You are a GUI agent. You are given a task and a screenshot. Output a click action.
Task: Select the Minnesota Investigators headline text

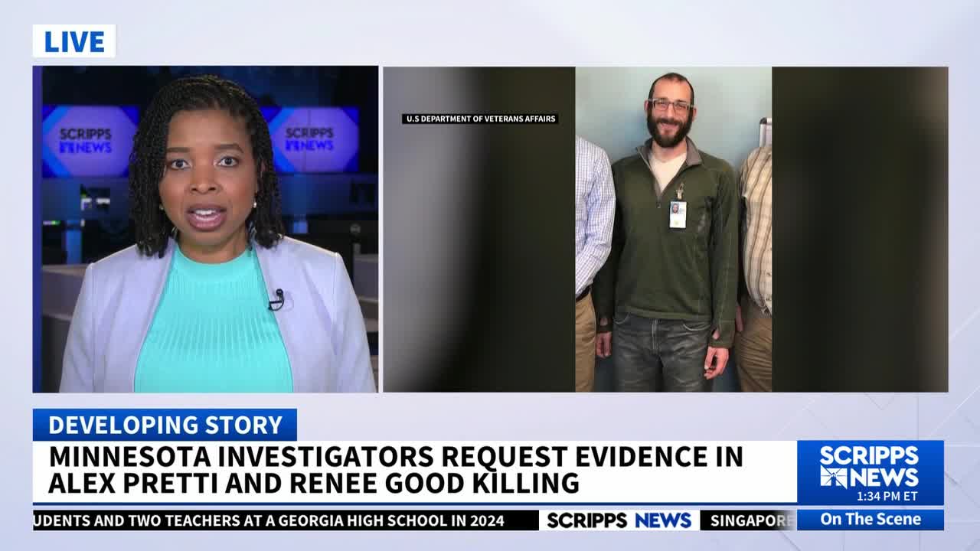click(396, 470)
